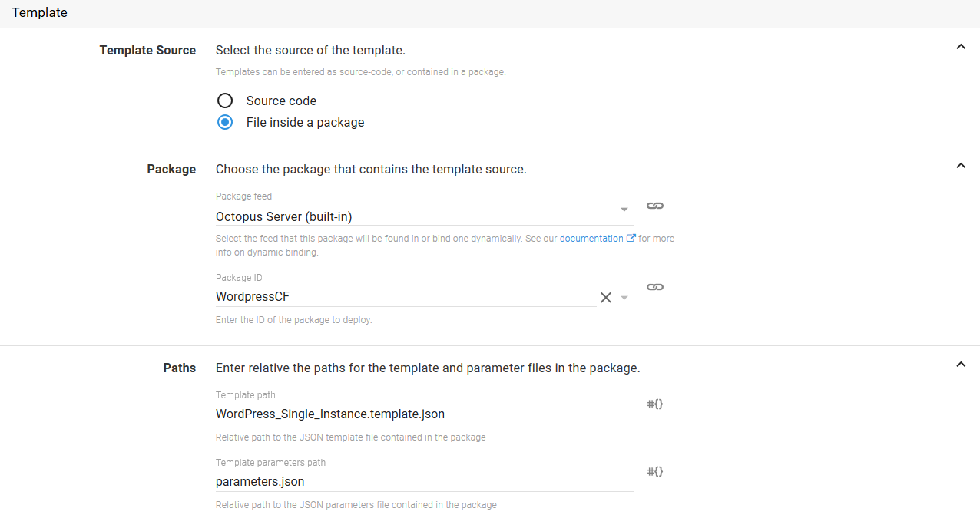This screenshot has height=528, width=980.
Task: Collapse the Package section
Action: click(x=960, y=166)
